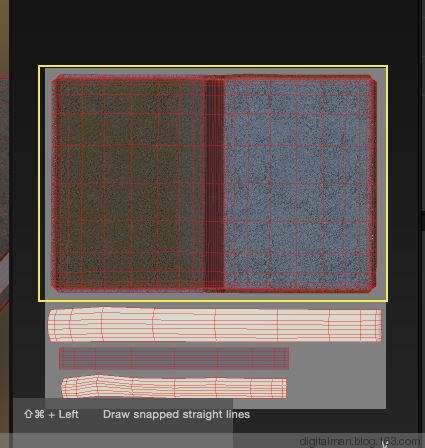
Task: Open the digitalman.blog.163.com watermark link
Action: point(359,441)
